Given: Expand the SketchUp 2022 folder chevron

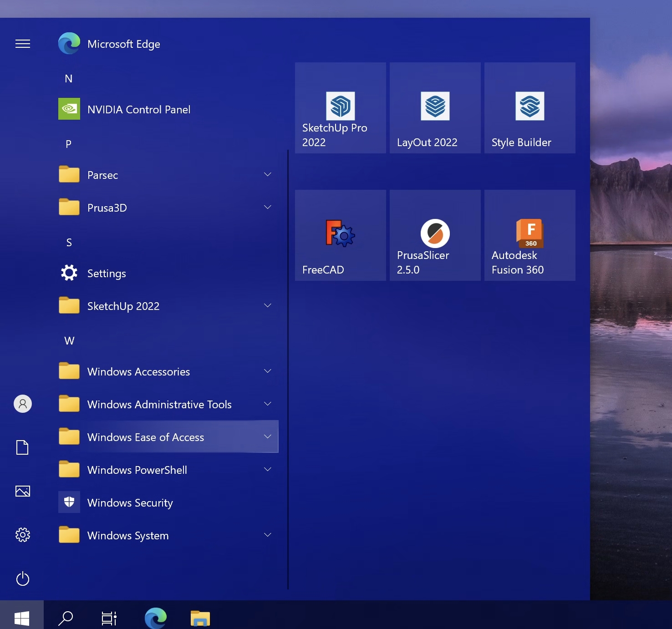Looking at the screenshot, I should (x=268, y=305).
